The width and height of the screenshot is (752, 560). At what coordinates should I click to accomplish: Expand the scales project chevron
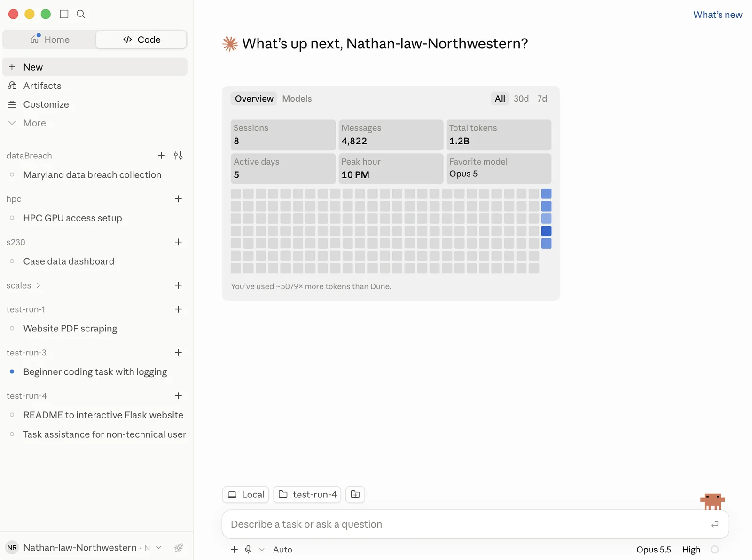39,285
